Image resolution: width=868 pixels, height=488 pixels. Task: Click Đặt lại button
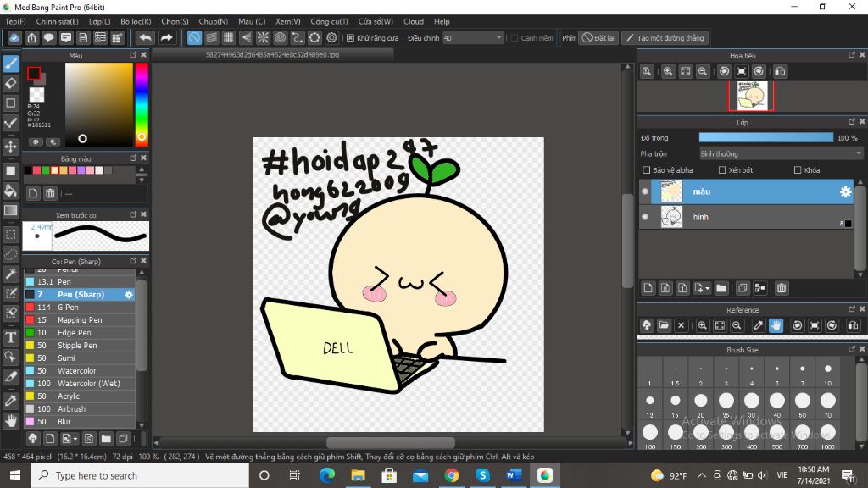tap(598, 37)
